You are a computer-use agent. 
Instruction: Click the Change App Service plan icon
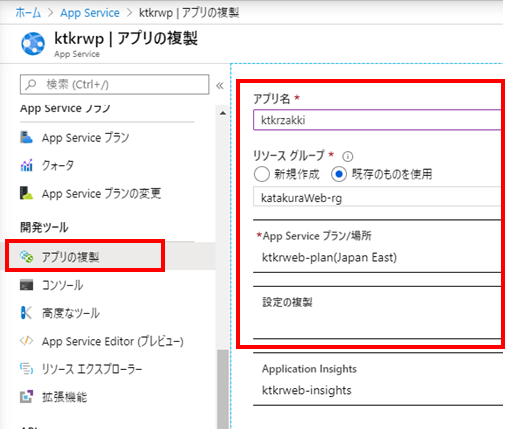click(26, 193)
